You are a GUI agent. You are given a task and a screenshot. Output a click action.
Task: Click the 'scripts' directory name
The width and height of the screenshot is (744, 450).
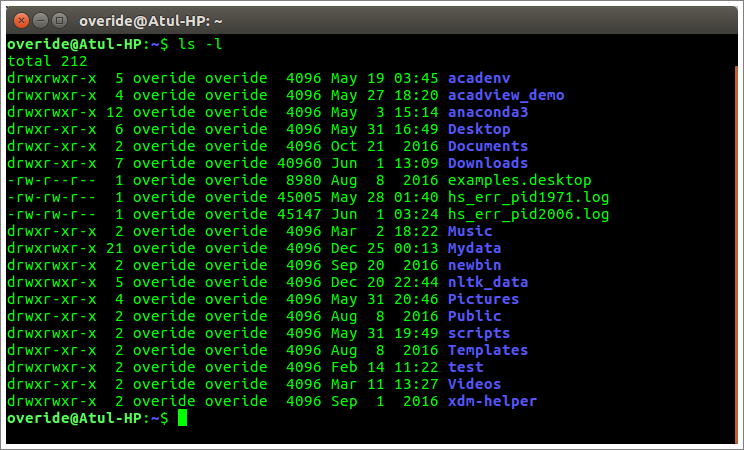tap(479, 333)
